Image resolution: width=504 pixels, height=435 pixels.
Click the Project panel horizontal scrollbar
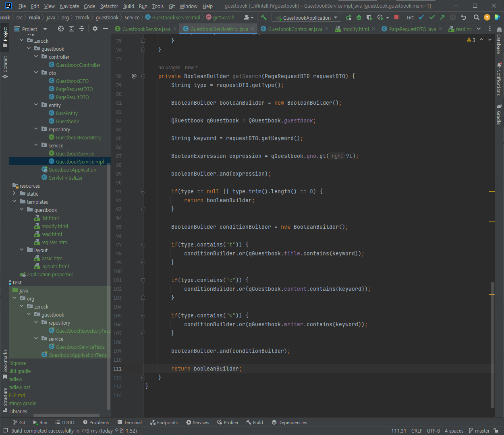66,415
